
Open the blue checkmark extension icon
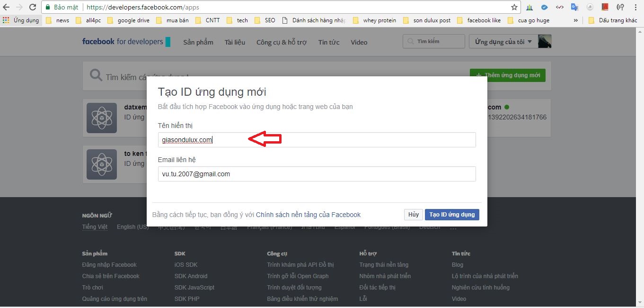[545, 8]
